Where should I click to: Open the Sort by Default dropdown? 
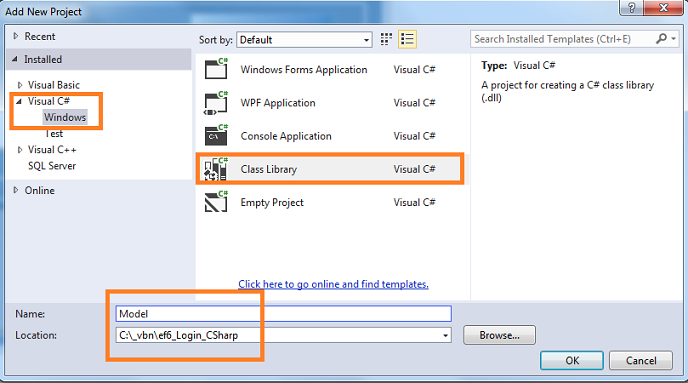304,40
